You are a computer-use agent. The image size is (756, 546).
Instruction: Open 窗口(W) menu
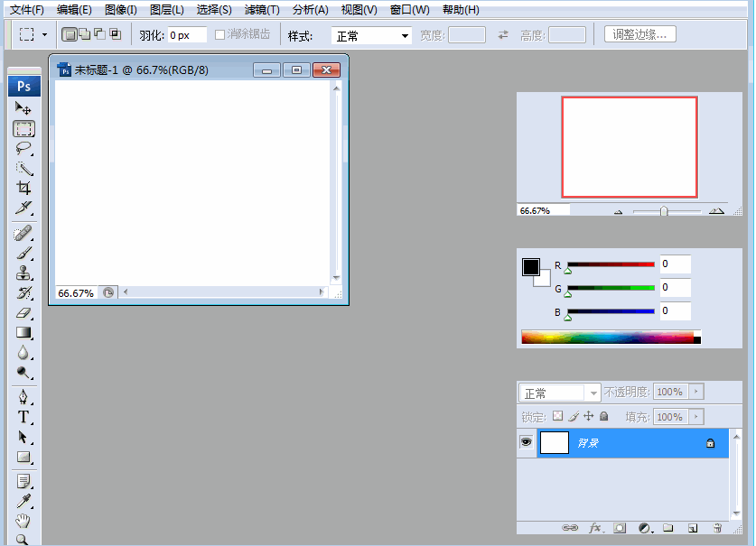point(409,10)
